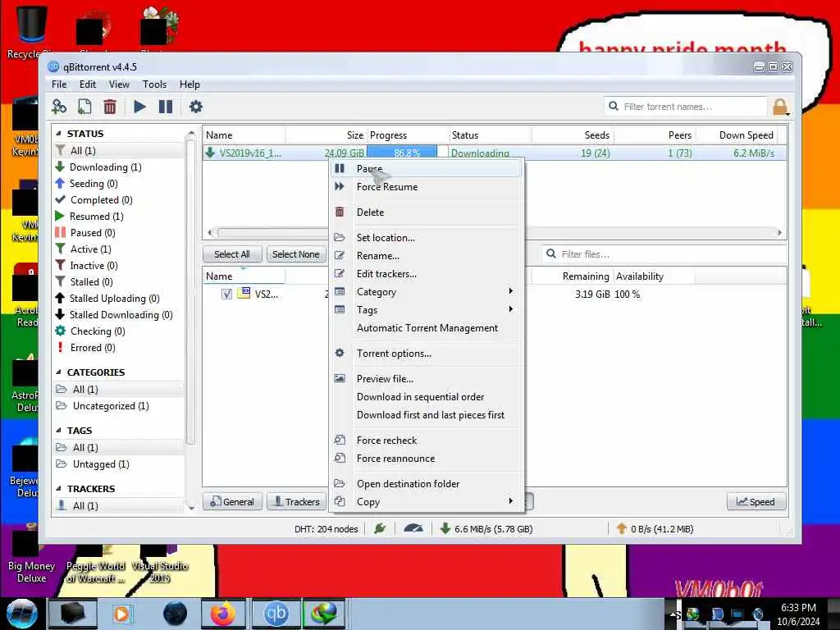Choose Set location... from the context menu
Screen dimensions: 840x630
[x=427, y=237]
